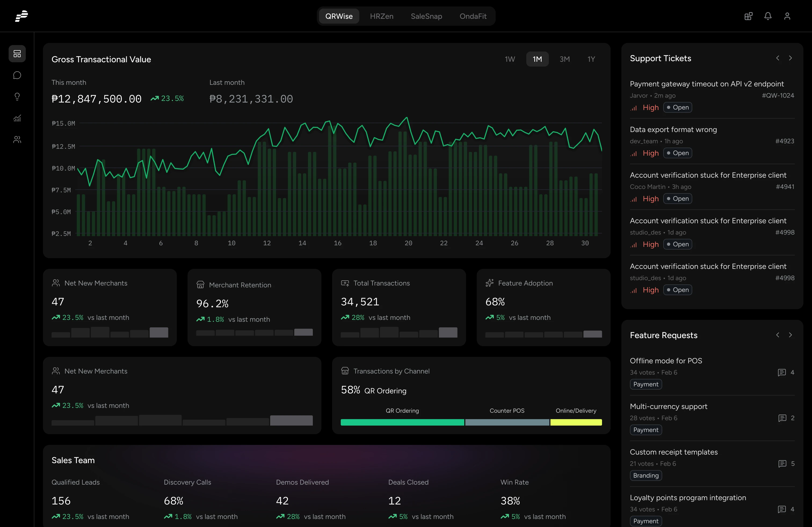Select the 1Y time range

coord(591,59)
